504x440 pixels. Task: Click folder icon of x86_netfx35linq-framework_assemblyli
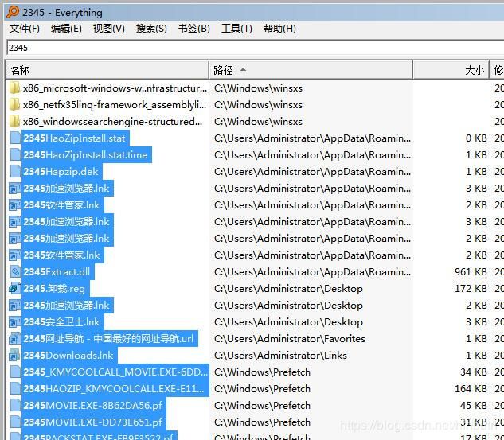click(14, 104)
